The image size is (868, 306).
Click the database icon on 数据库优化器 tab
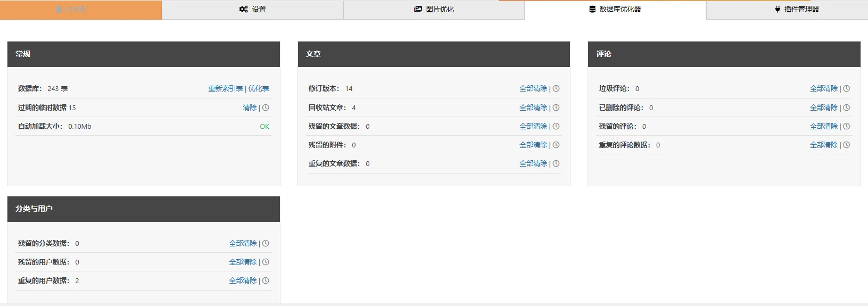tap(592, 9)
